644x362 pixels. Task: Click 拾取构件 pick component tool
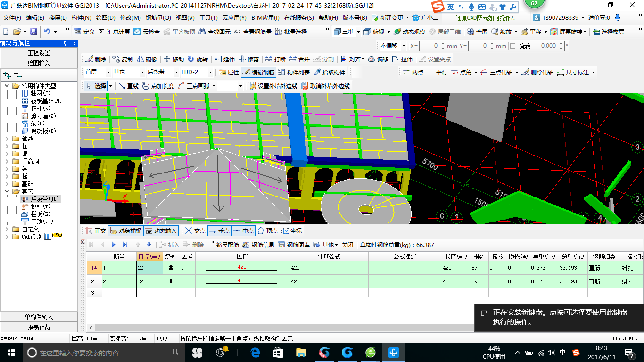[330, 72]
